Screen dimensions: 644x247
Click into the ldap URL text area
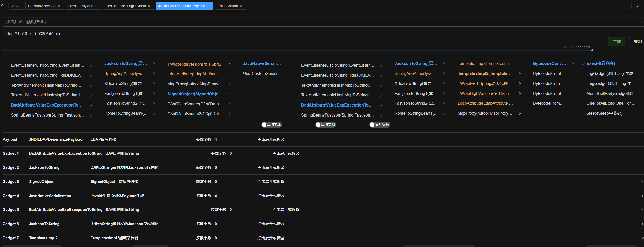tap(296, 40)
